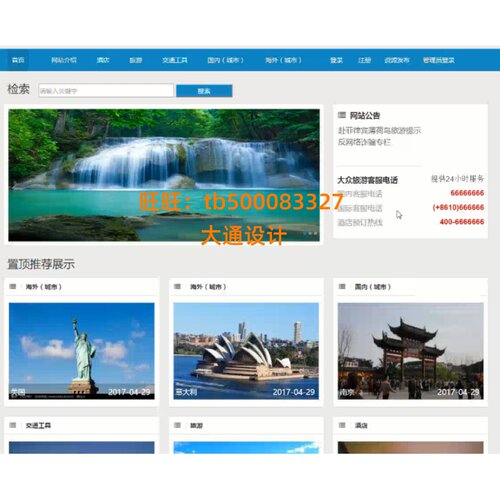The width and height of the screenshot is (500, 500).
Task: Open 网站介绍 in the navigation bar
Action: coord(64,60)
